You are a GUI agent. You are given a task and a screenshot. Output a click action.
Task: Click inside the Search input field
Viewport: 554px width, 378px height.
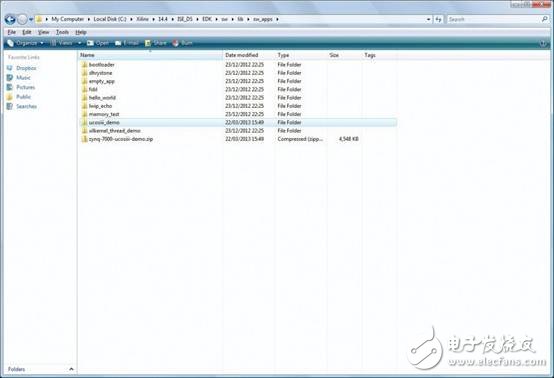(x=493, y=19)
